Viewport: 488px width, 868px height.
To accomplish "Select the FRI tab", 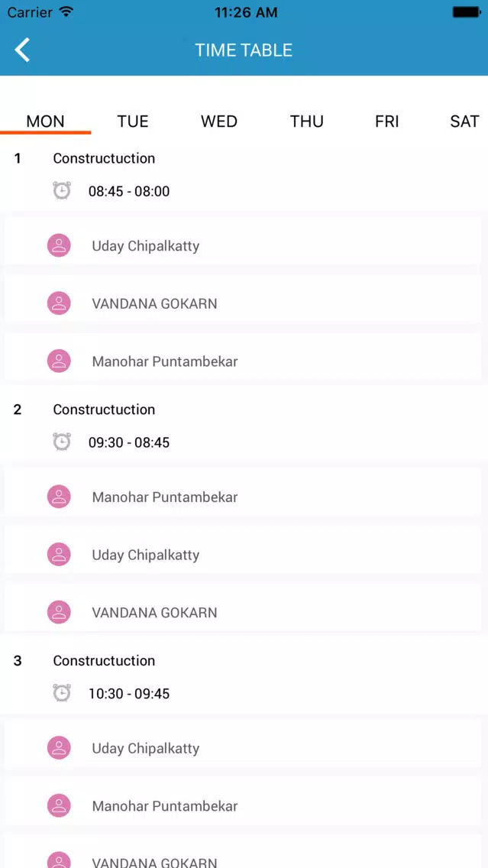I will pyautogui.click(x=386, y=121).
